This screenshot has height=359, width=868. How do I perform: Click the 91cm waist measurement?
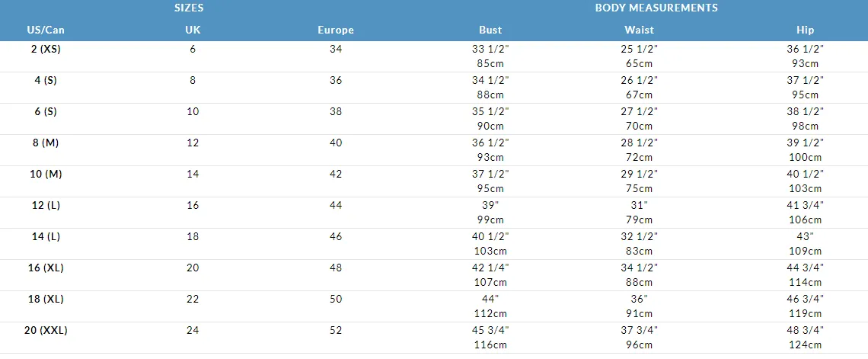(x=640, y=313)
